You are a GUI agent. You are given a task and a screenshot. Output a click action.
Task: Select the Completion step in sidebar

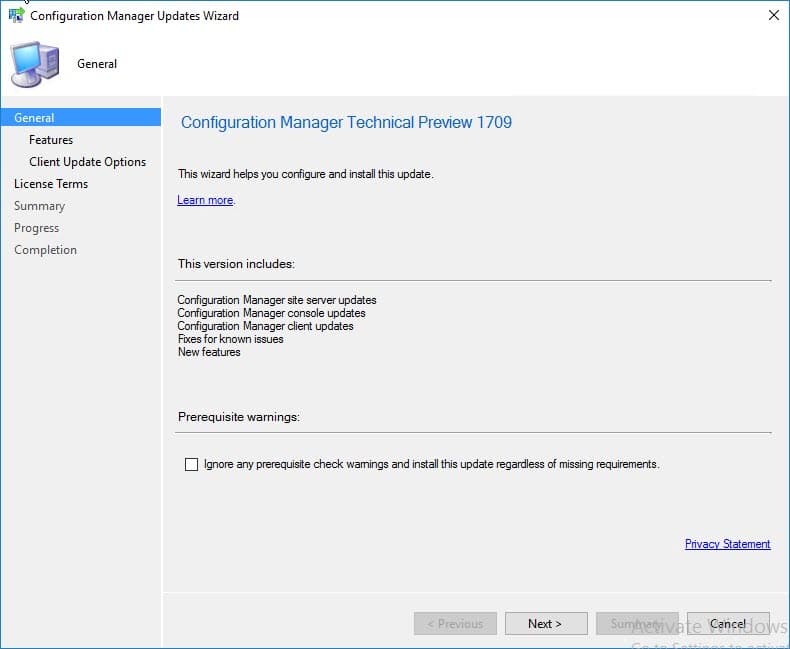click(45, 250)
